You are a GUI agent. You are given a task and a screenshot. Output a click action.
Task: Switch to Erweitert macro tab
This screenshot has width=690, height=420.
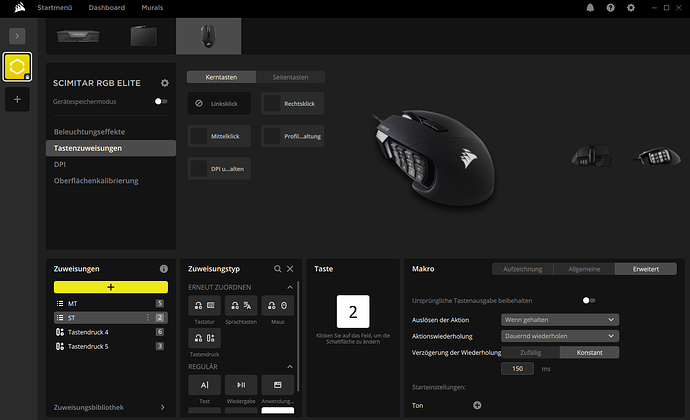(x=646, y=269)
